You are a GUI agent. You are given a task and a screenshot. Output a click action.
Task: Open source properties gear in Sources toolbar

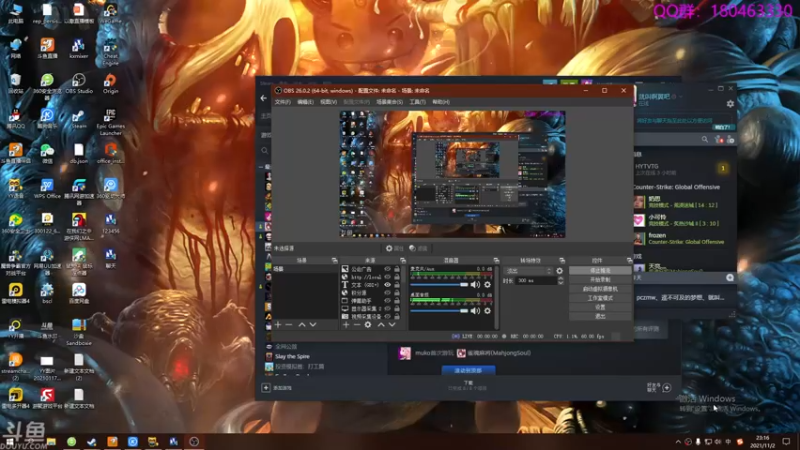point(368,324)
